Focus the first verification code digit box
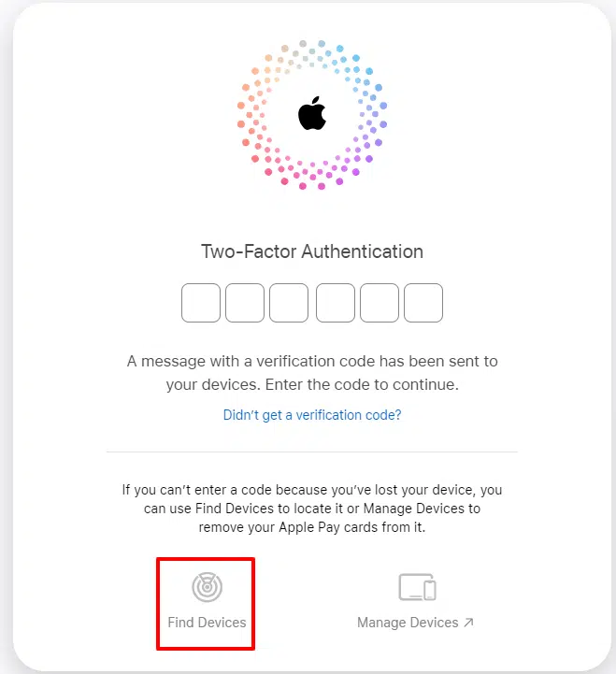The width and height of the screenshot is (616, 674). pyautogui.click(x=201, y=303)
